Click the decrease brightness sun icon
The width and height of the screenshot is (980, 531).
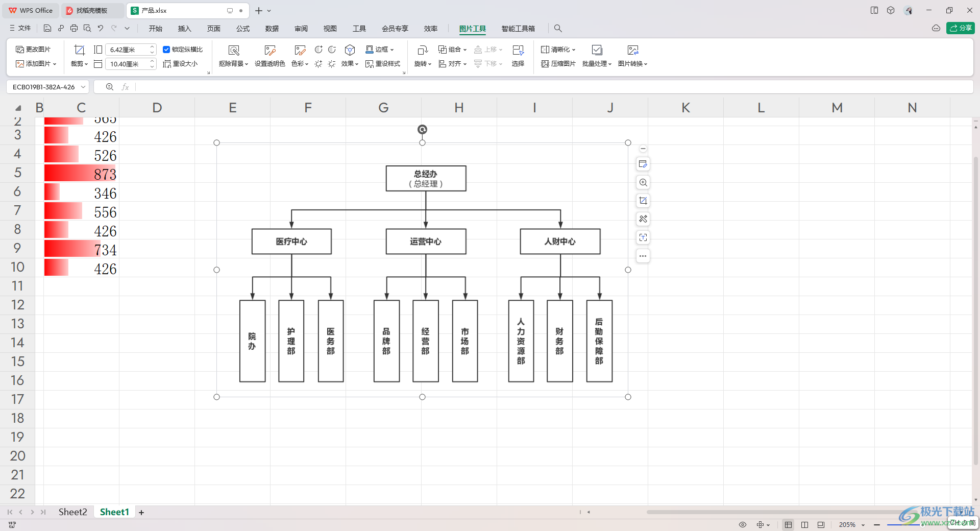tap(332, 64)
